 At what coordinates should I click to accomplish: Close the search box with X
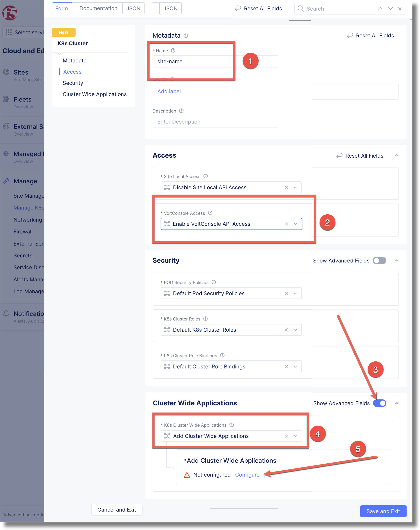pyautogui.click(x=400, y=9)
